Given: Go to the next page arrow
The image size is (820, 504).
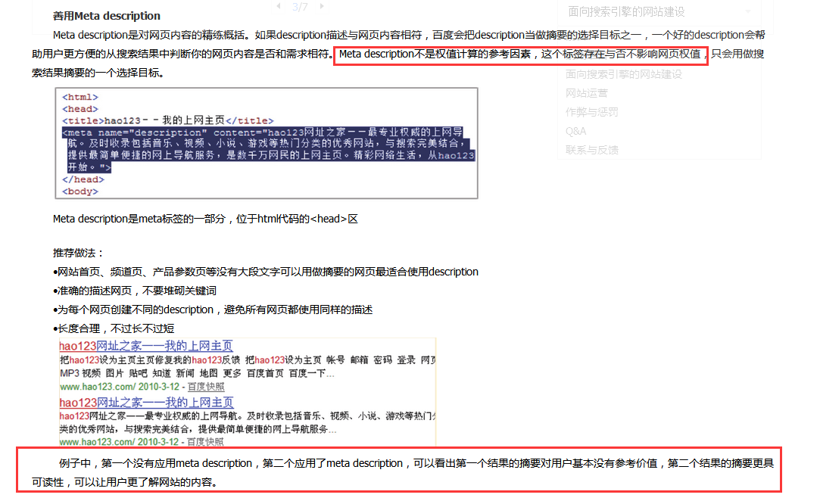Looking at the screenshot, I should point(323,6).
